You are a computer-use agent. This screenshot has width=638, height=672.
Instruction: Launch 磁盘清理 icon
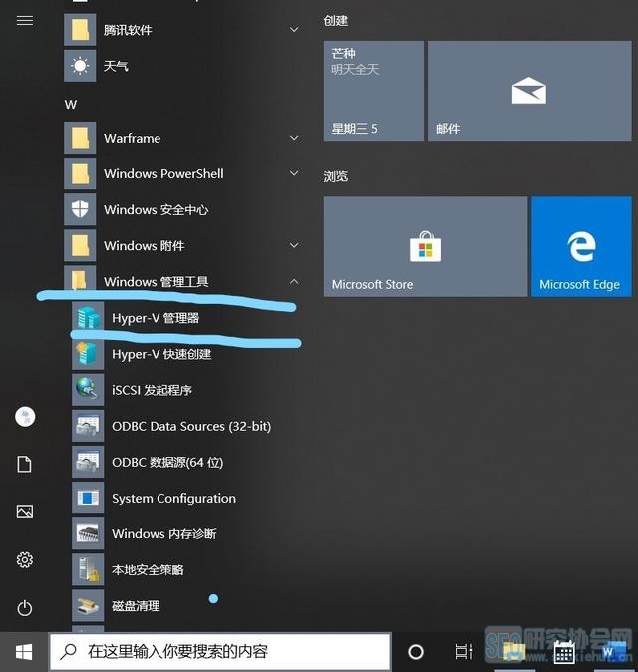point(88,606)
